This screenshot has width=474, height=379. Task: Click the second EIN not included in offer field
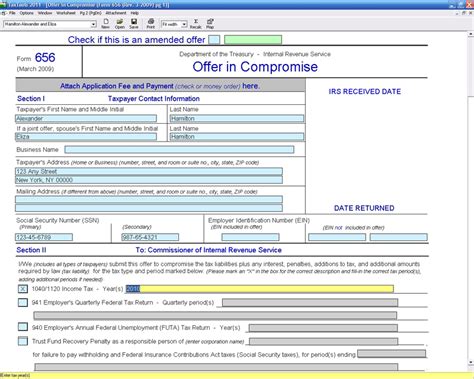pyautogui.click(x=399, y=237)
